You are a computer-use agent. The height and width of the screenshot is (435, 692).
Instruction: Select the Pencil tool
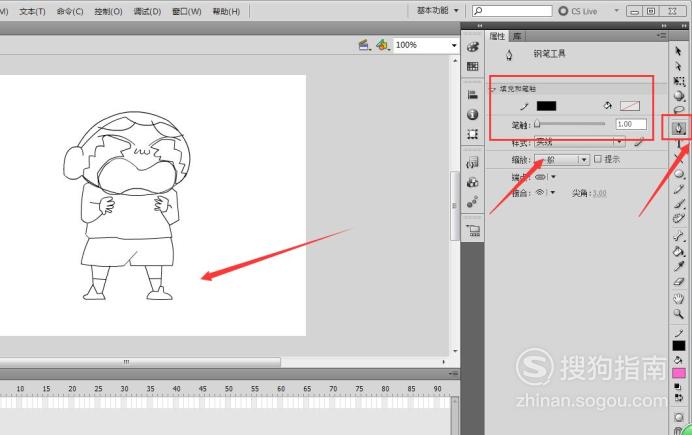pyautogui.click(x=679, y=189)
